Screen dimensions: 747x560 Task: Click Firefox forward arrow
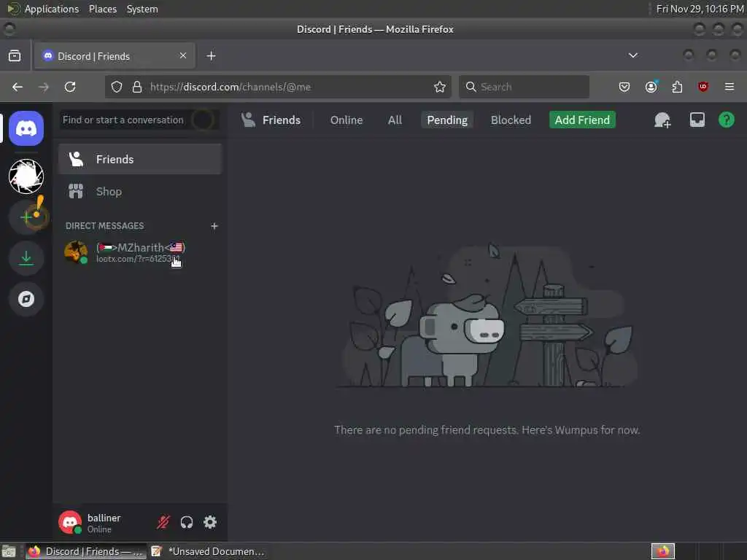tap(43, 87)
